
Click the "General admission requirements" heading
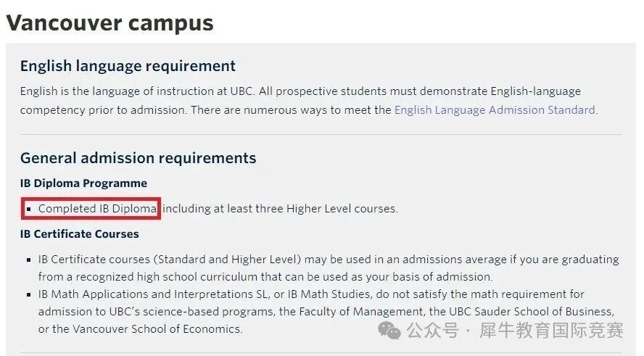point(138,158)
